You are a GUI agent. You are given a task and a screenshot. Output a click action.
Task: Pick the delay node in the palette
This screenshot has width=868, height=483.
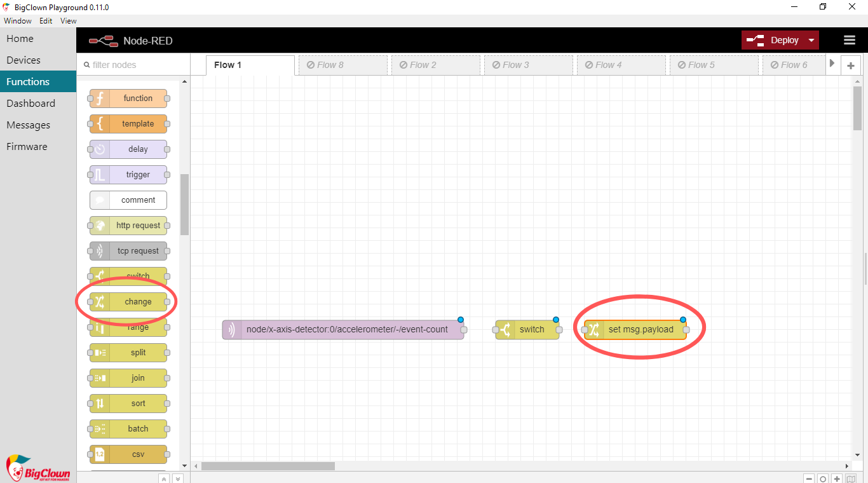point(128,149)
